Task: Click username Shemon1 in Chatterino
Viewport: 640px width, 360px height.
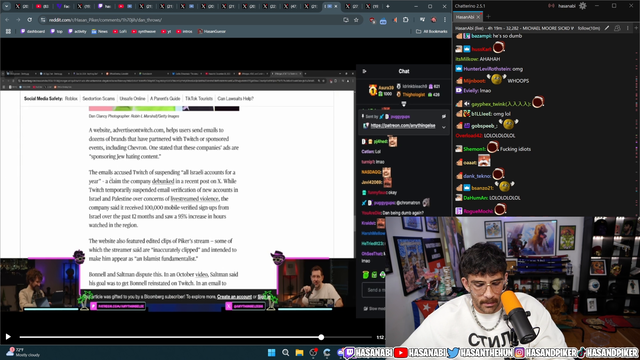Action: (474, 149)
